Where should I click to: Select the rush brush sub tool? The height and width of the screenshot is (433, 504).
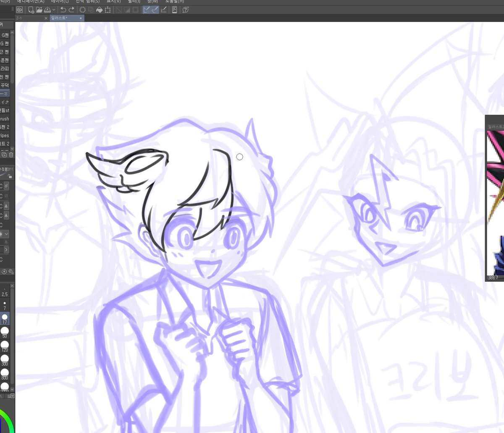click(5, 119)
